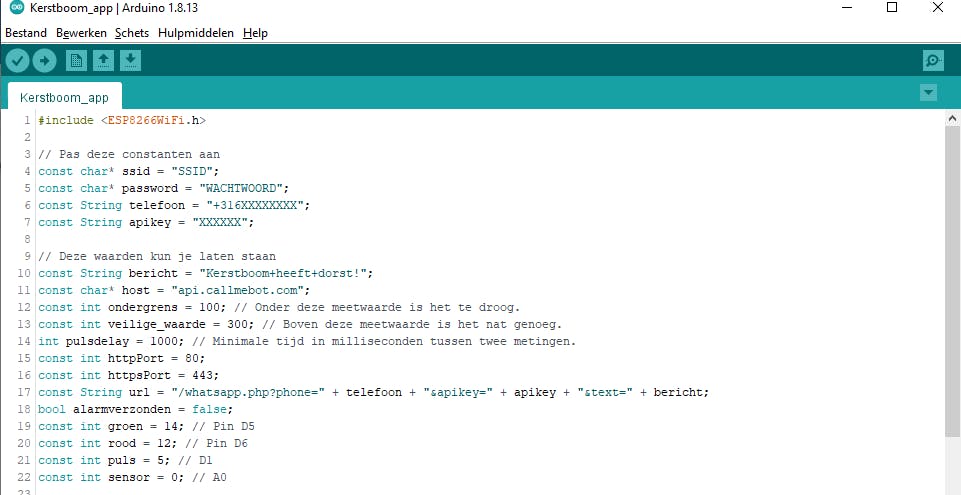The image size is (961, 495).
Task: Click the Verify sketch checkmark icon
Action: click(x=18, y=61)
